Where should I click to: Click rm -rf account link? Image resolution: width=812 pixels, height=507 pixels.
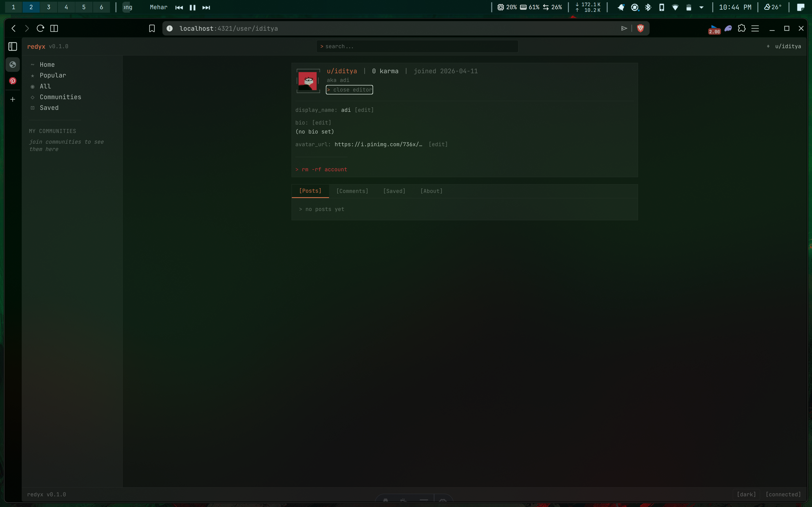[321, 170]
